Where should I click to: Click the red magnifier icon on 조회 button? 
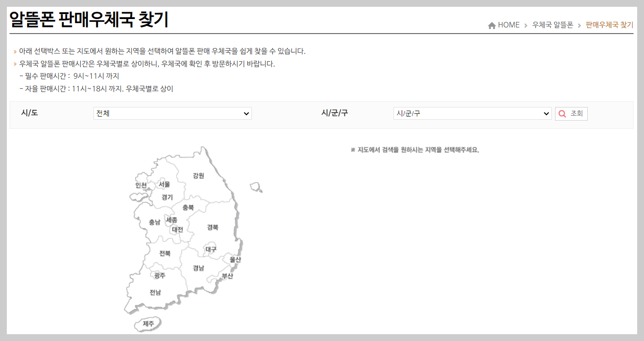pyautogui.click(x=563, y=113)
